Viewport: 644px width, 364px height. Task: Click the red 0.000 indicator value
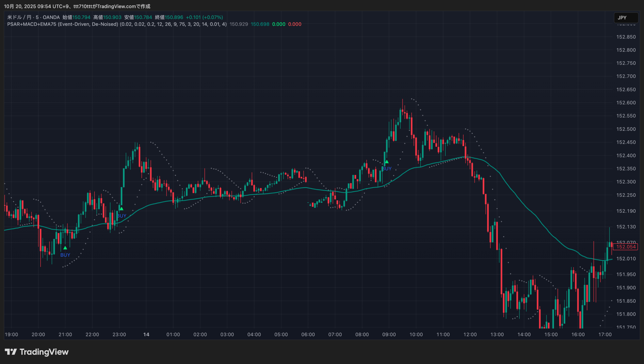tap(295, 24)
